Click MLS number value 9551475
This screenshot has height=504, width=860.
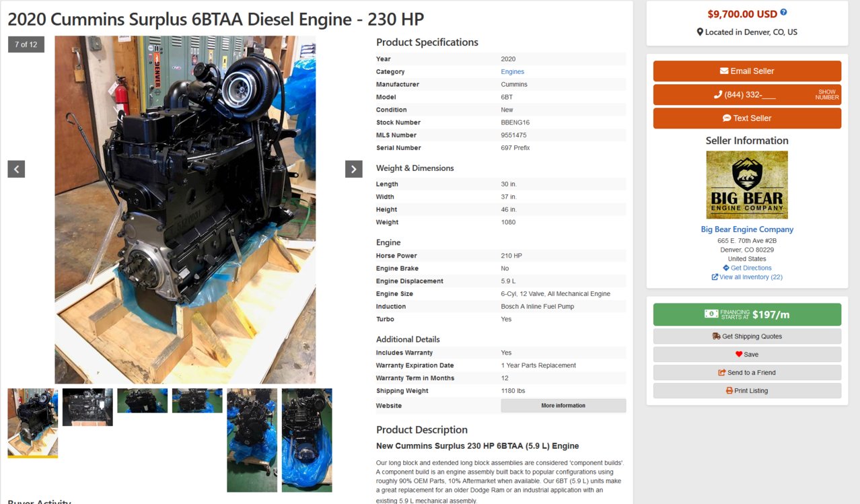(x=514, y=135)
